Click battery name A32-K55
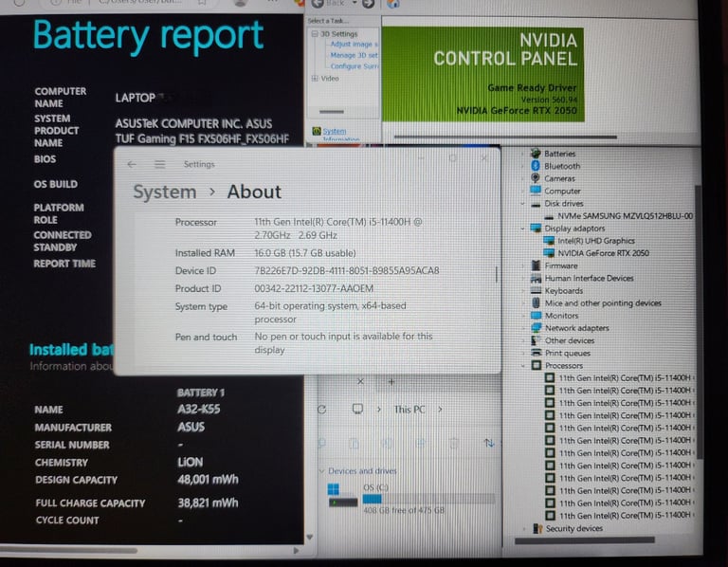Image resolution: width=728 pixels, height=567 pixels. [x=199, y=409]
